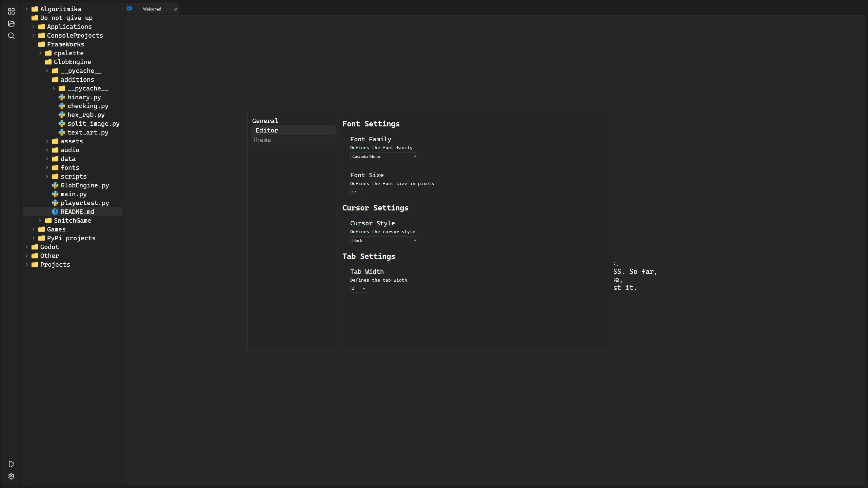Select the Welcome! tab
The image size is (868, 488).
tap(152, 9)
